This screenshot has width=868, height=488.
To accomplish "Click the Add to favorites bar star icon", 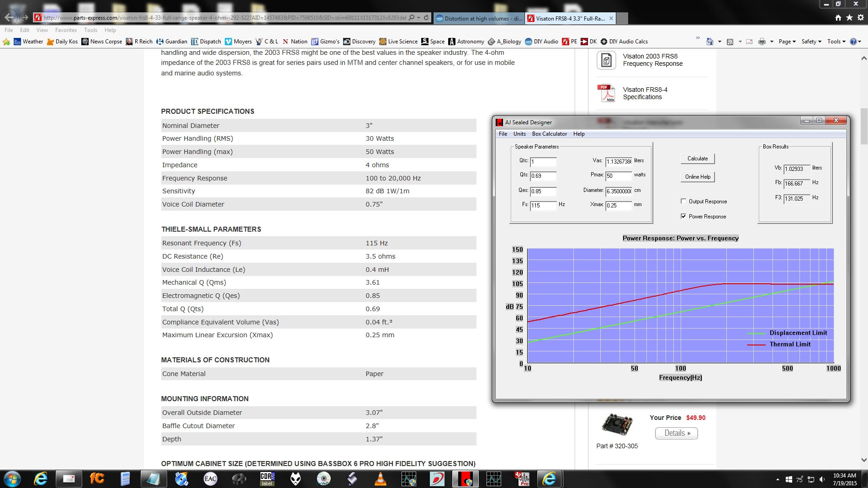I will click(x=6, y=42).
